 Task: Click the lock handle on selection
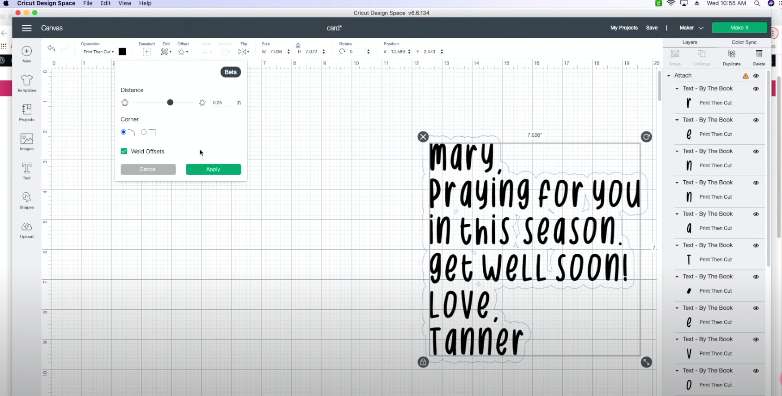coord(423,362)
